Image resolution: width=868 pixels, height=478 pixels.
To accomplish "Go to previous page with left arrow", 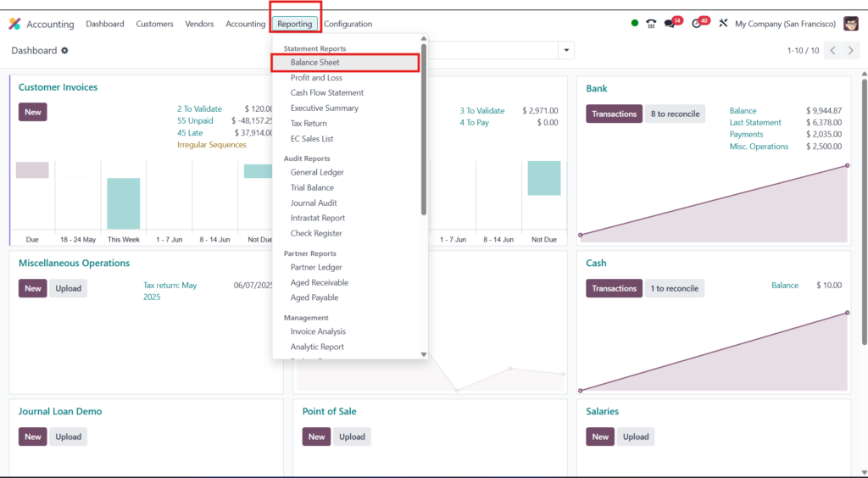I will click(x=832, y=50).
